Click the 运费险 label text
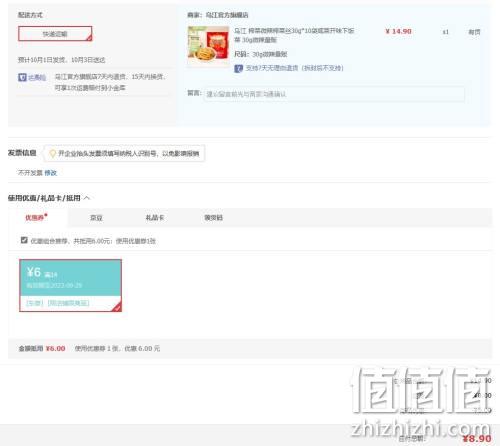 click(37, 78)
